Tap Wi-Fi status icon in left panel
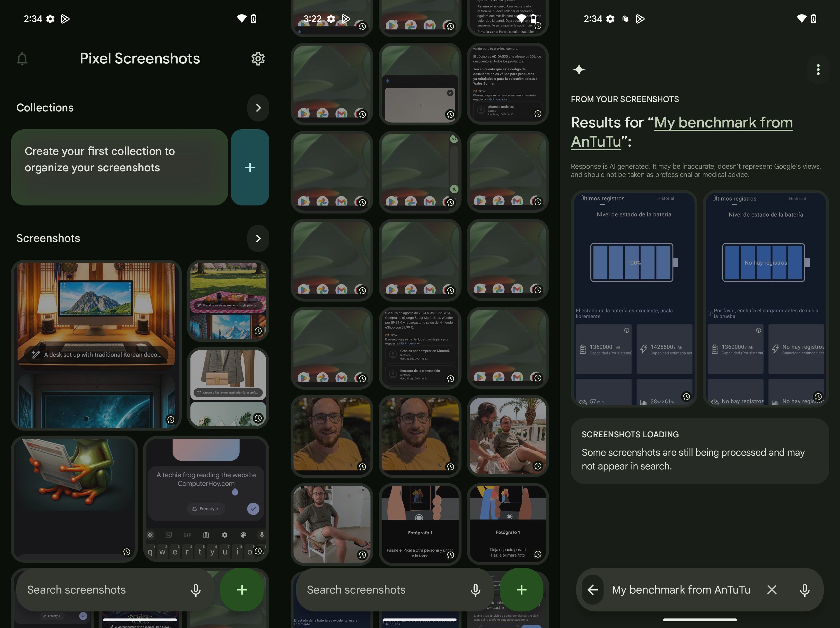This screenshot has width=840, height=628. tap(241, 19)
